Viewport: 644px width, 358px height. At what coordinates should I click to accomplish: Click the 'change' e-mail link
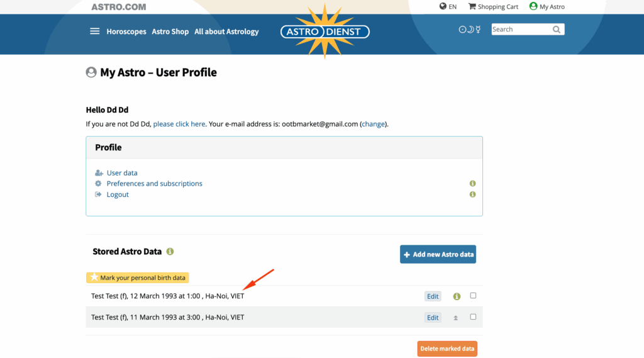pyautogui.click(x=374, y=124)
